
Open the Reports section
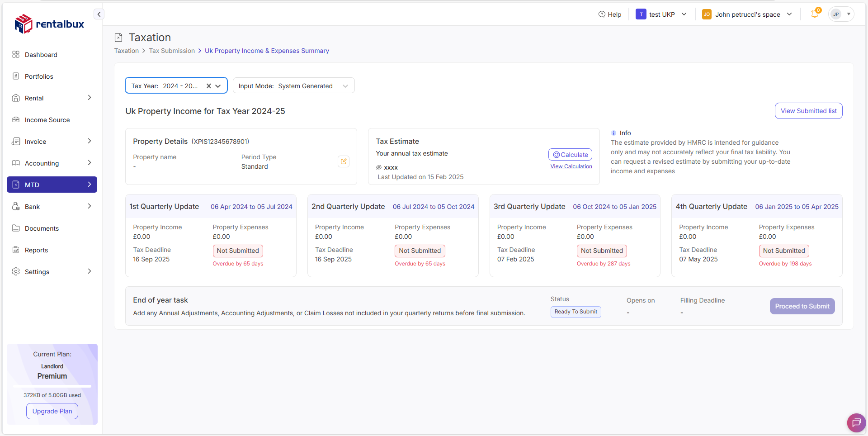click(36, 250)
